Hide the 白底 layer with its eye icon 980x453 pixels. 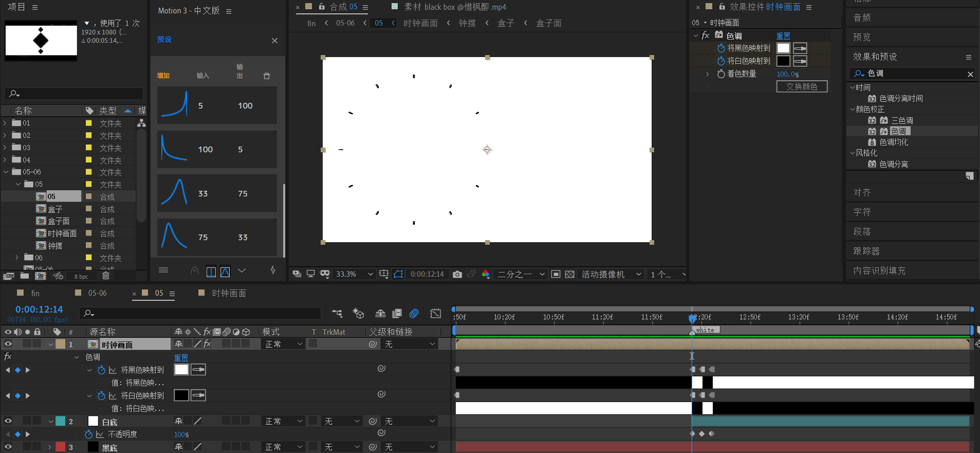(8, 421)
